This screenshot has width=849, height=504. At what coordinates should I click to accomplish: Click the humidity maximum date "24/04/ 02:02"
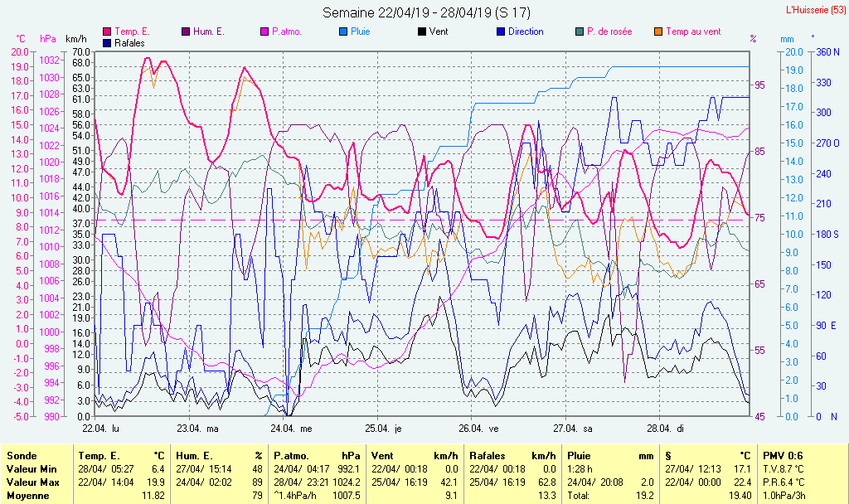click(x=204, y=482)
